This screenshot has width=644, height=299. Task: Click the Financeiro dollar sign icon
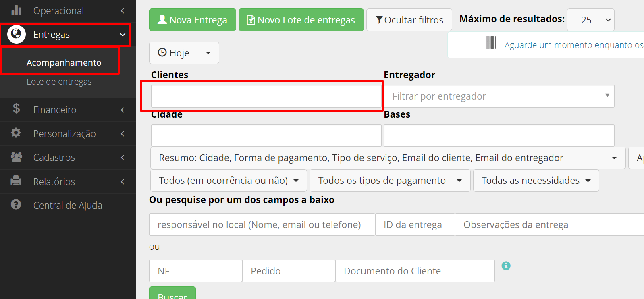(x=17, y=108)
